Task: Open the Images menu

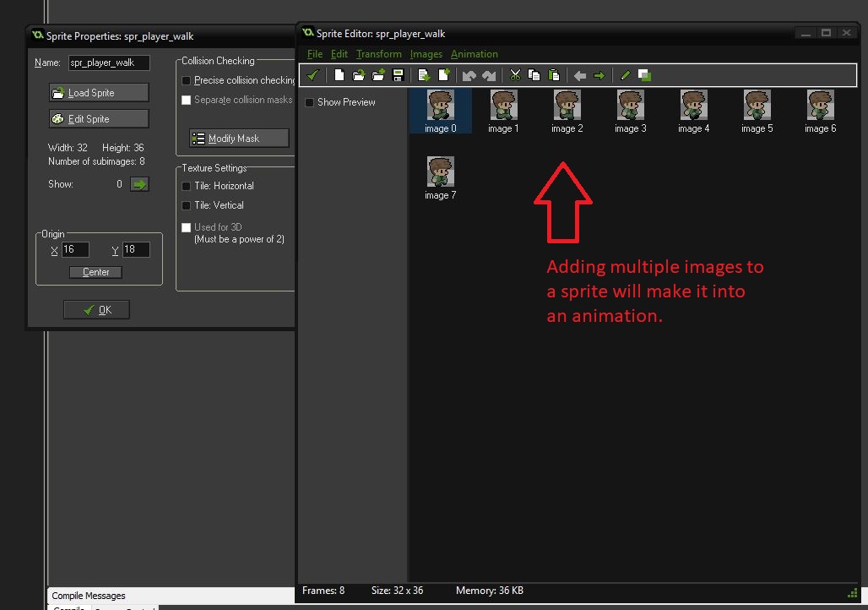Action: point(426,53)
